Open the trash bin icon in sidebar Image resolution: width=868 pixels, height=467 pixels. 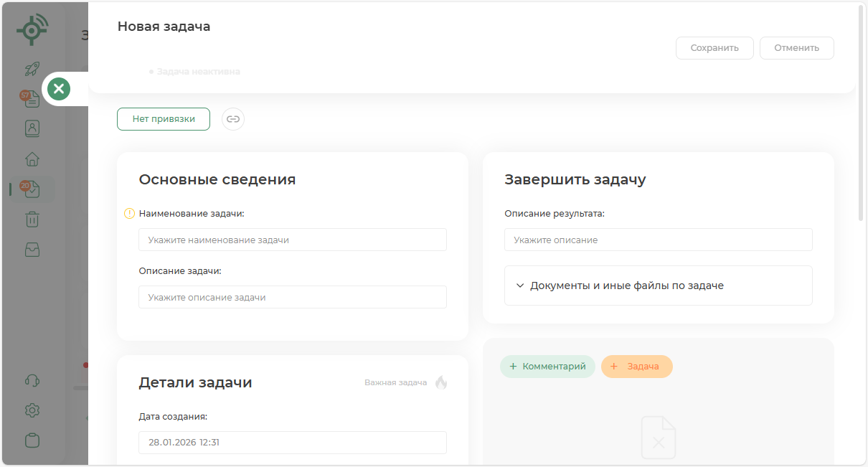click(32, 219)
